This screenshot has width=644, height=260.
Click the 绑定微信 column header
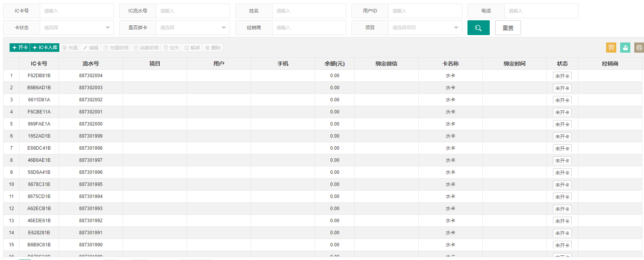[x=386, y=64]
